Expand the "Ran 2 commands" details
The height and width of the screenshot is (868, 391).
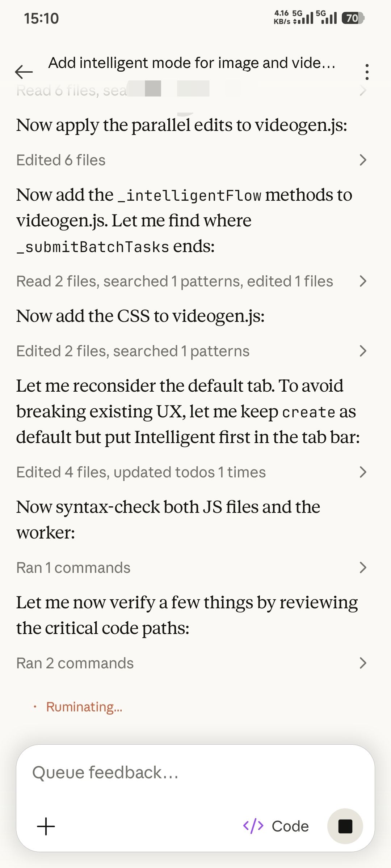pos(363,663)
